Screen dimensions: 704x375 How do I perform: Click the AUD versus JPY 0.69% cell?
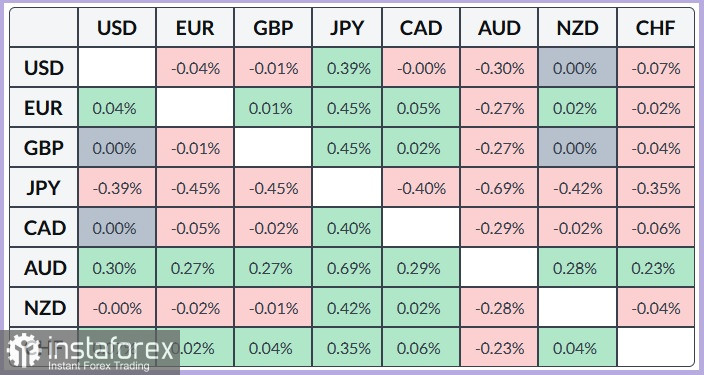pos(347,268)
